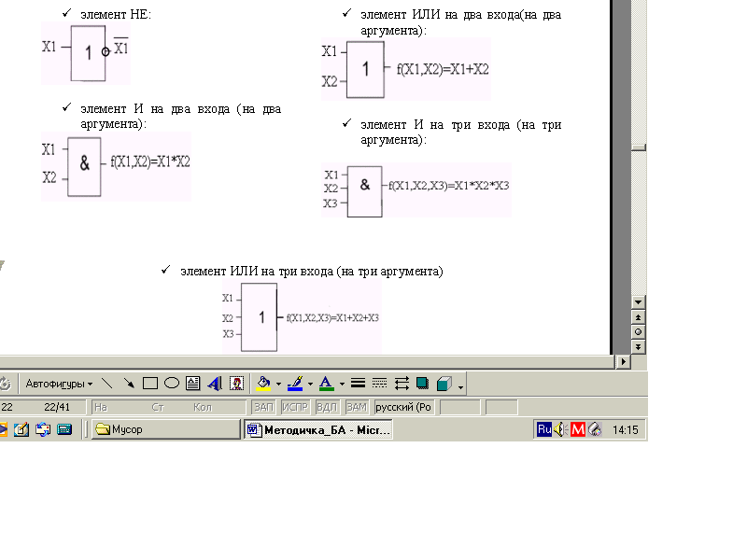The height and width of the screenshot is (560, 747).
Task: Open the Автофигуры shapes menu
Action: click(x=59, y=384)
